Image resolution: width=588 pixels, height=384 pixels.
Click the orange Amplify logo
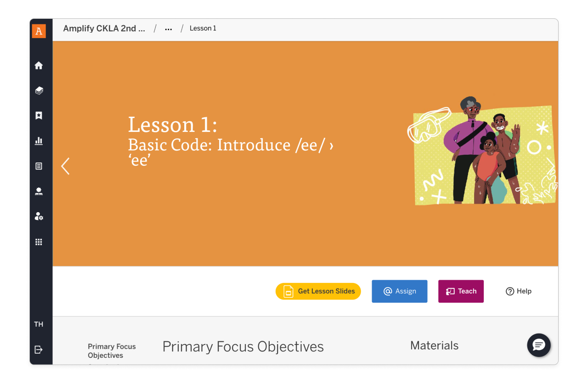tap(39, 31)
